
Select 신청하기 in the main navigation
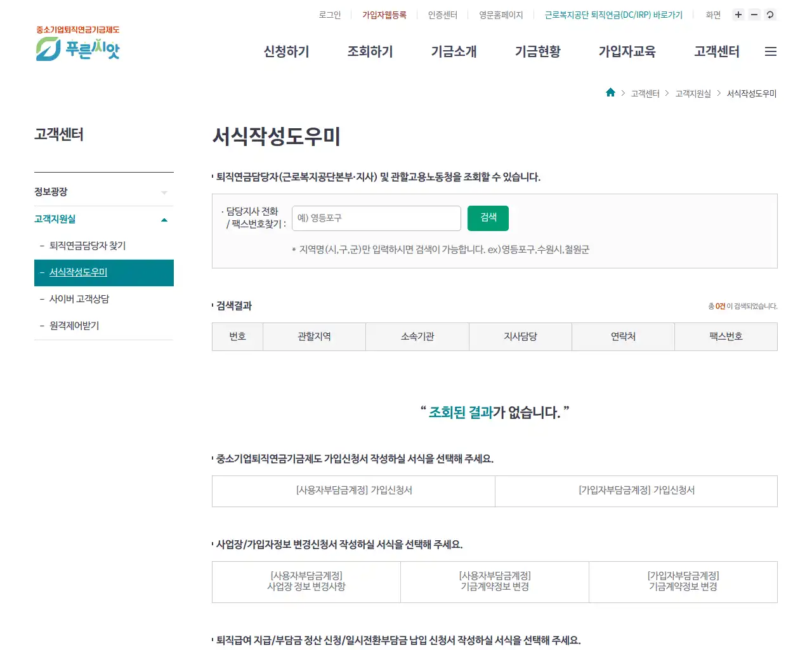pos(285,52)
